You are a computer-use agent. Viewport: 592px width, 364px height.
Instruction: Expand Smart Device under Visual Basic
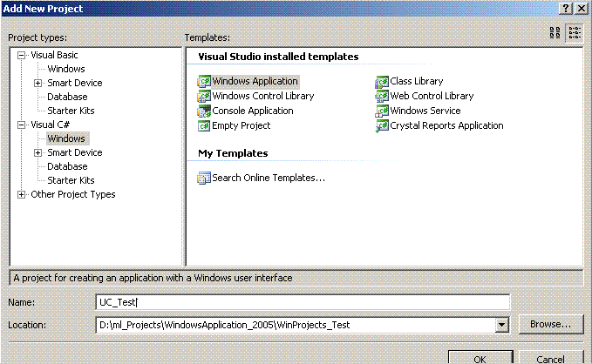37,83
